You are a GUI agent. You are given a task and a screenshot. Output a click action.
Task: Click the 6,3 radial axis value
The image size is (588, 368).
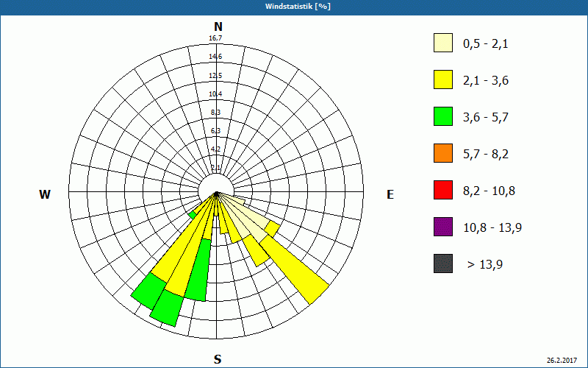[x=215, y=131]
